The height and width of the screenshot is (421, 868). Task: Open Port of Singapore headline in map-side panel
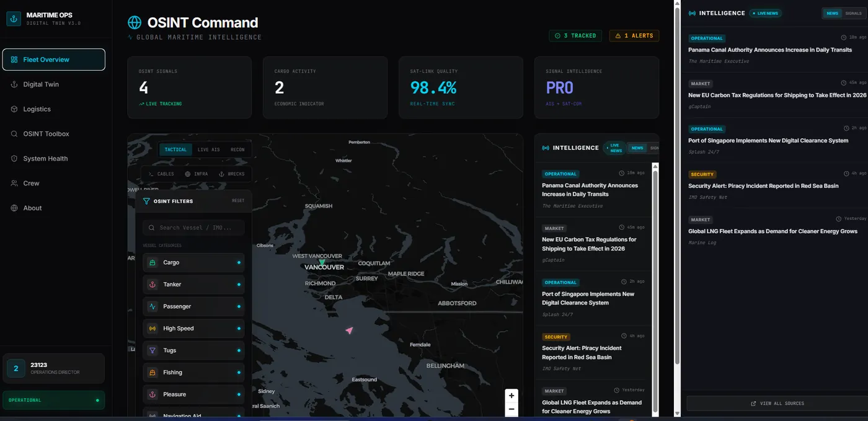pyautogui.click(x=588, y=298)
